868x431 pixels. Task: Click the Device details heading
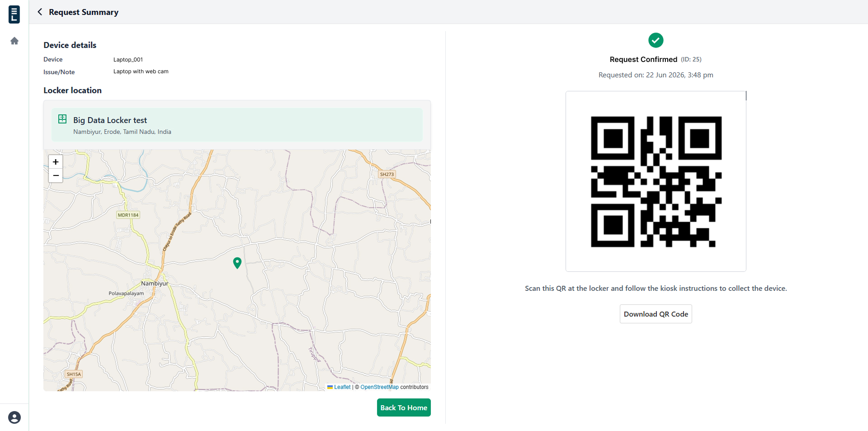(x=70, y=45)
